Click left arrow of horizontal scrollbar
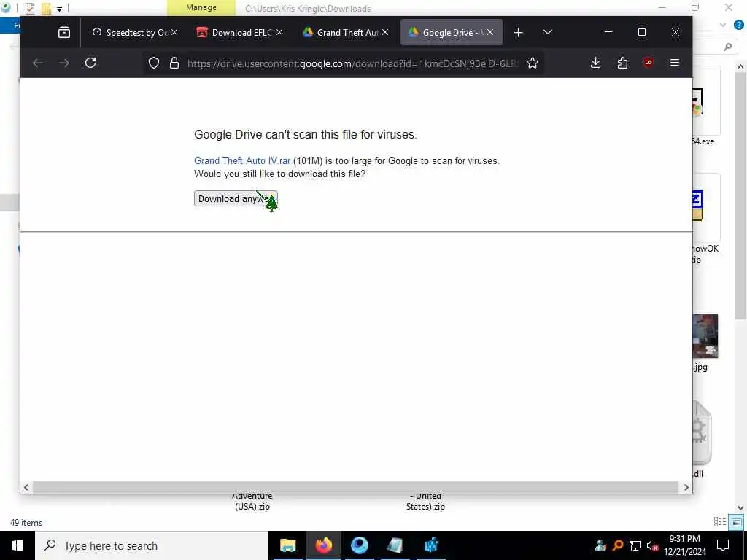The image size is (747, 560). tap(26, 487)
